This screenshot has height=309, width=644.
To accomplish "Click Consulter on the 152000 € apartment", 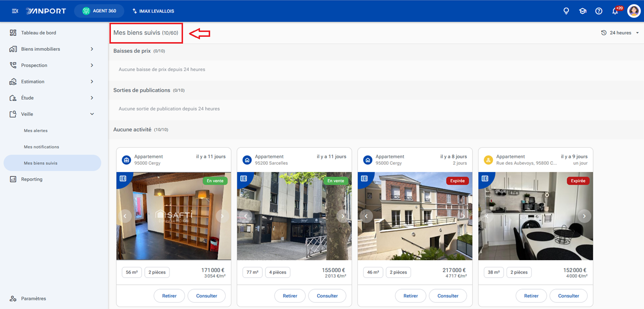I will [568, 296].
